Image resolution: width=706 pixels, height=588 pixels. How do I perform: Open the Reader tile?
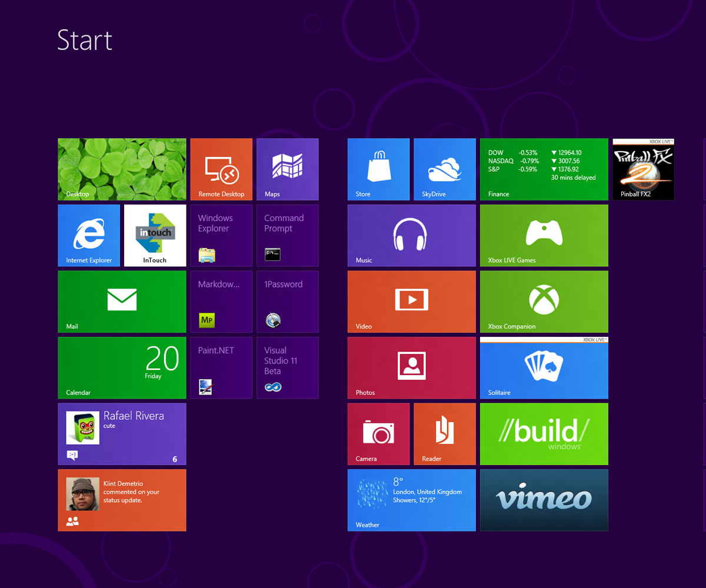[x=445, y=434]
